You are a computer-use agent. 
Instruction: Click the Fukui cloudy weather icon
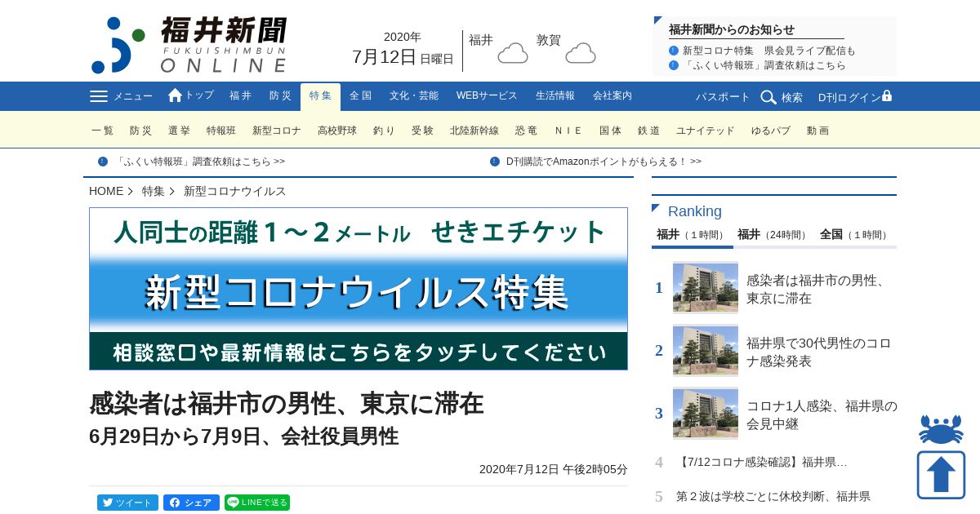[x=513, y=53]
